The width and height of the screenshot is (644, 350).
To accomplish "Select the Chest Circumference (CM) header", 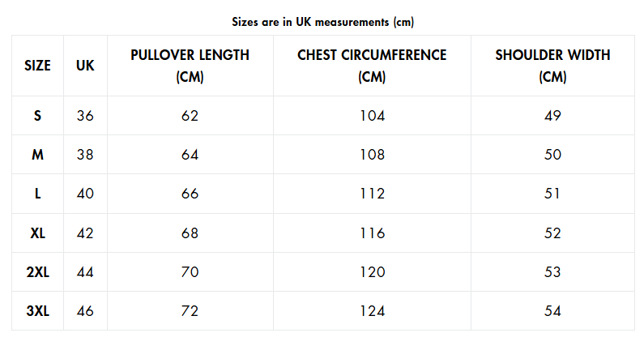I will coord(372,66).
